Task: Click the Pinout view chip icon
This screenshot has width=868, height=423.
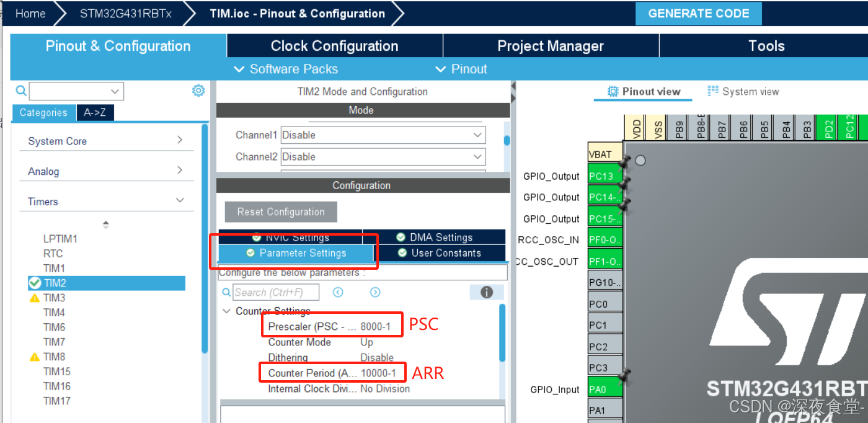Action: point(613,91)
